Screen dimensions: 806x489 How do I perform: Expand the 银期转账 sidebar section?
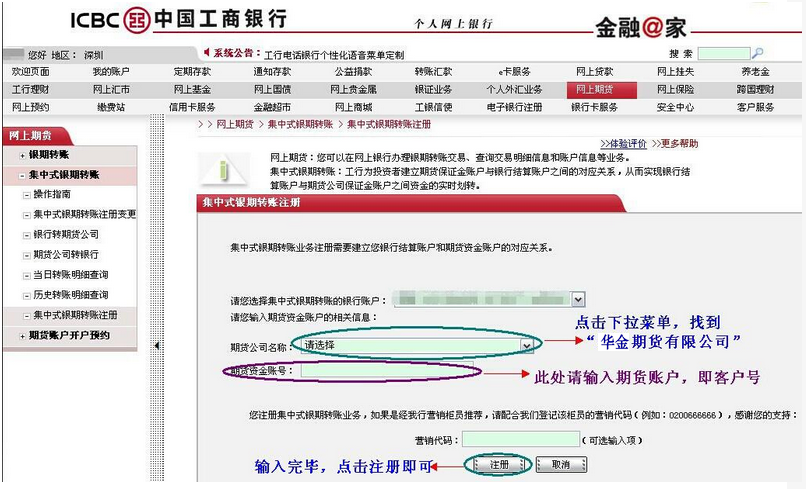(23, 155)
